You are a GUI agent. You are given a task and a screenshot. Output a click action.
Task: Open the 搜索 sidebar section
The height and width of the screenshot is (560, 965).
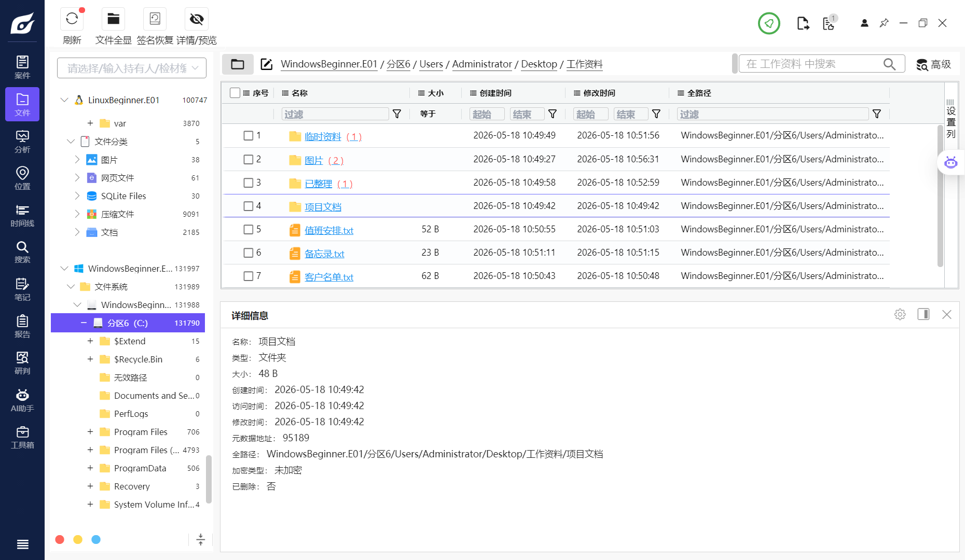point(22,252)
